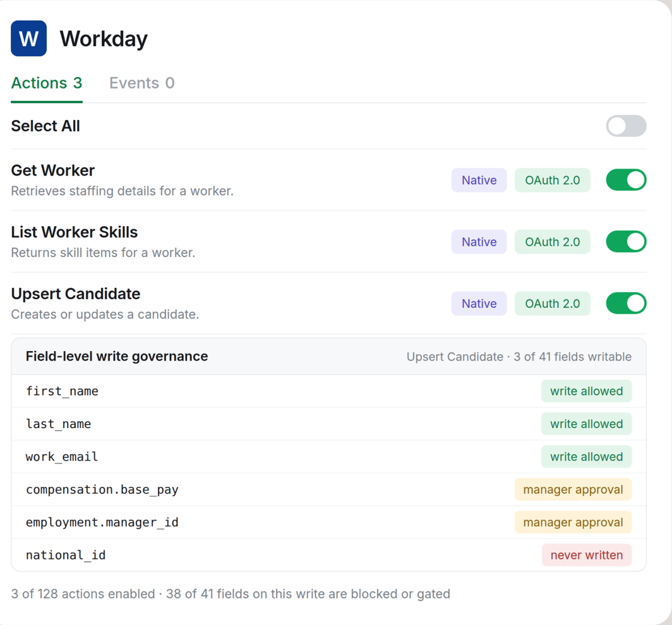
Task: Click OAuth 2.0 badge for List Worker Skills
Action: 553,242
